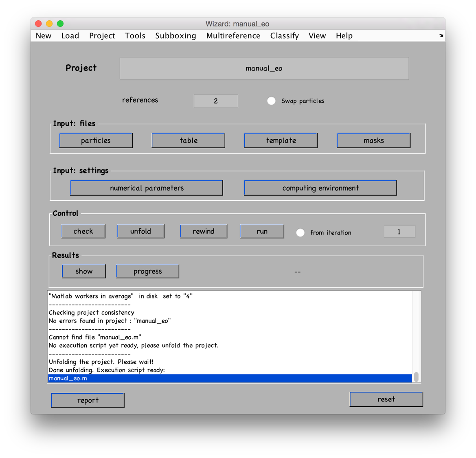Click the log panel scrollbar thumb
Viewport: 476px width, 458px height.
click(416, 377)
